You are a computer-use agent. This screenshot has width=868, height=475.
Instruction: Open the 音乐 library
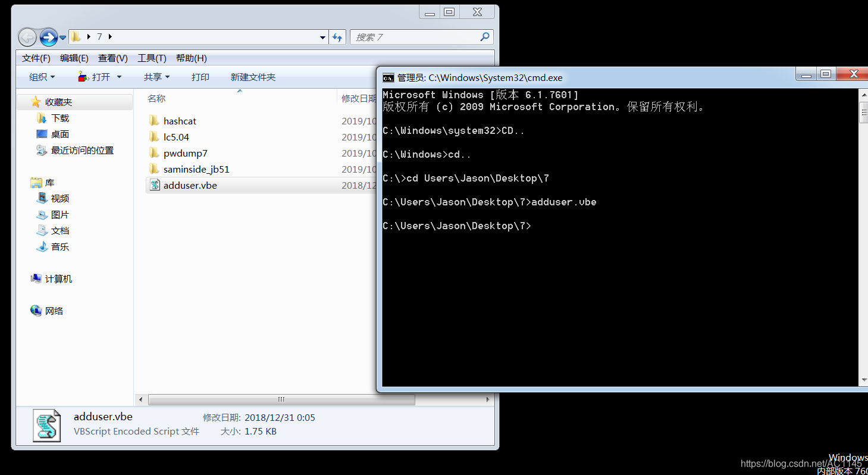click(60, 247)
